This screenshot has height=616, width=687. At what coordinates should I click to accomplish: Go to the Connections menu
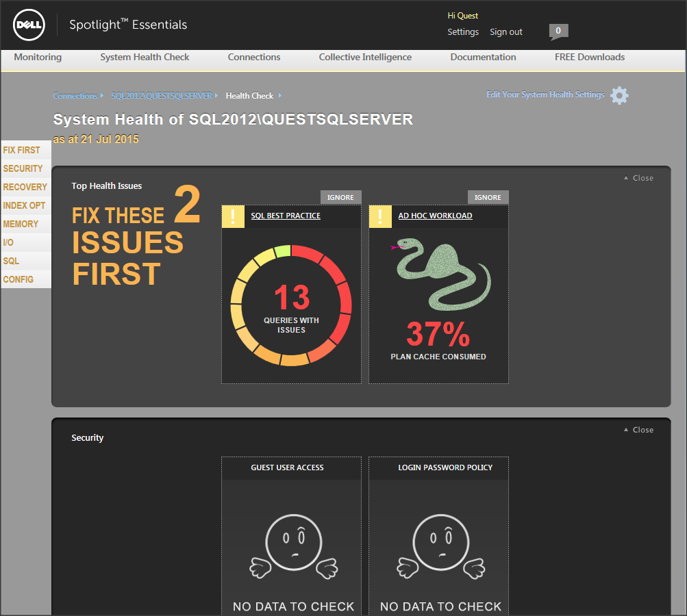point(254,57)
